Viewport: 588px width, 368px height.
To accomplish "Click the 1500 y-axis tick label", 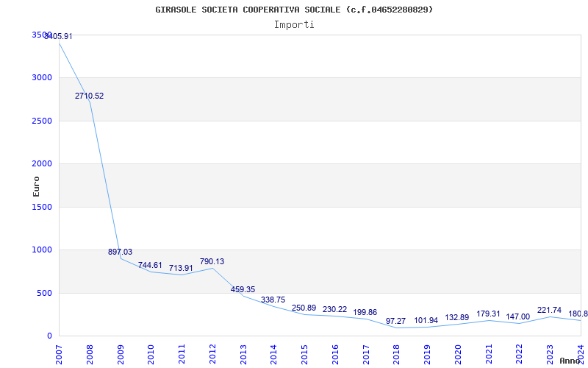I will tap(42, 207).
